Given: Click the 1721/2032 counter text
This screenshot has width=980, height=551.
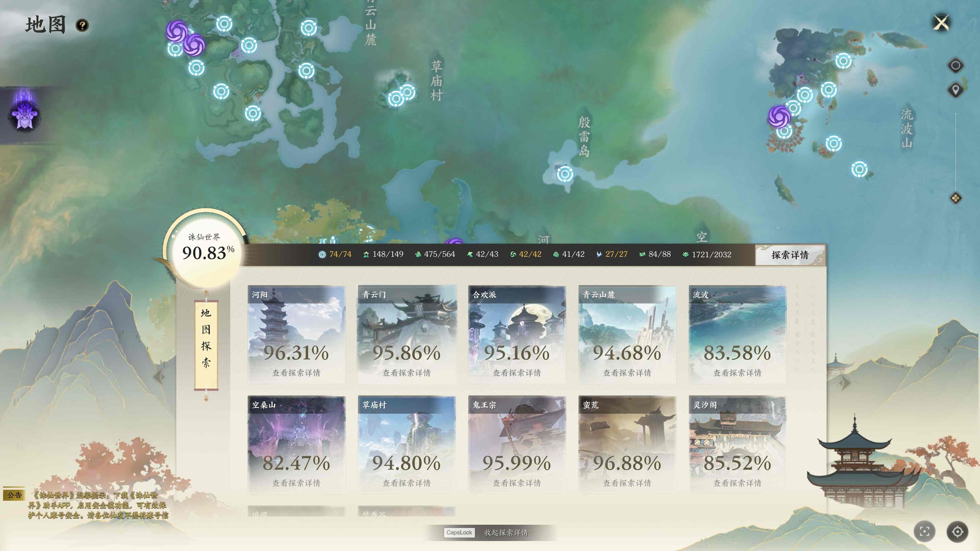Looking at the screenshot, I should (711, 254).
